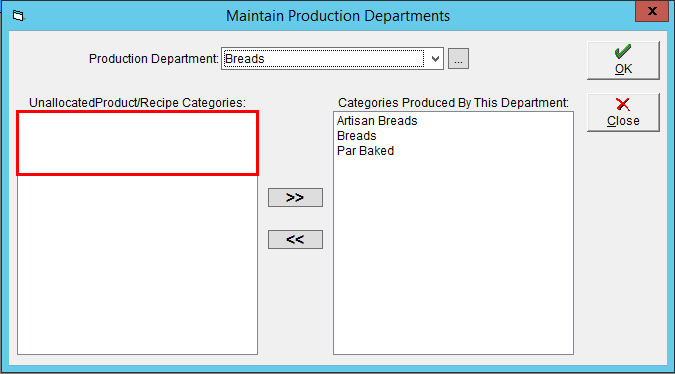
Task: Click the UnallocatedProduct/Recipe Categories label
Action: (x=137, y=103)
